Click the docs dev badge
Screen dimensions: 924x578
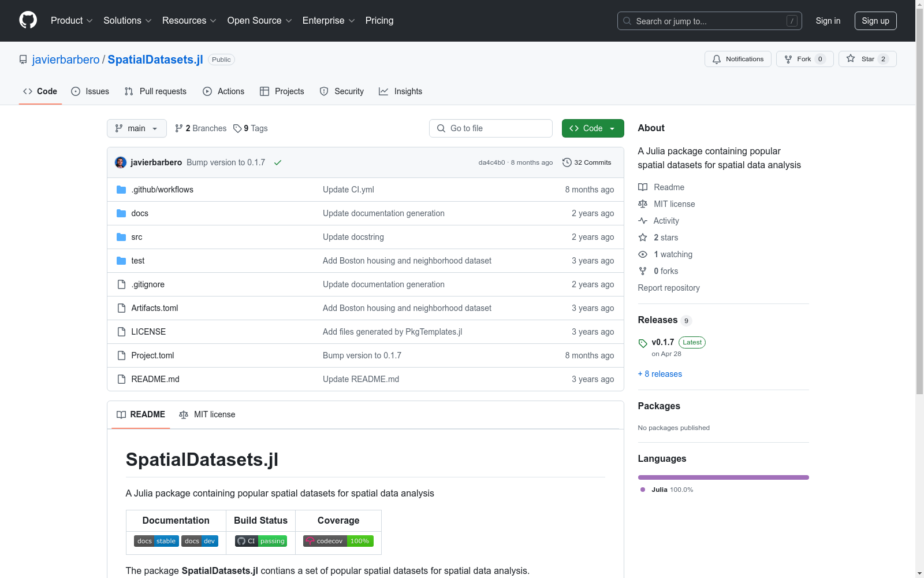click(200, 541)
